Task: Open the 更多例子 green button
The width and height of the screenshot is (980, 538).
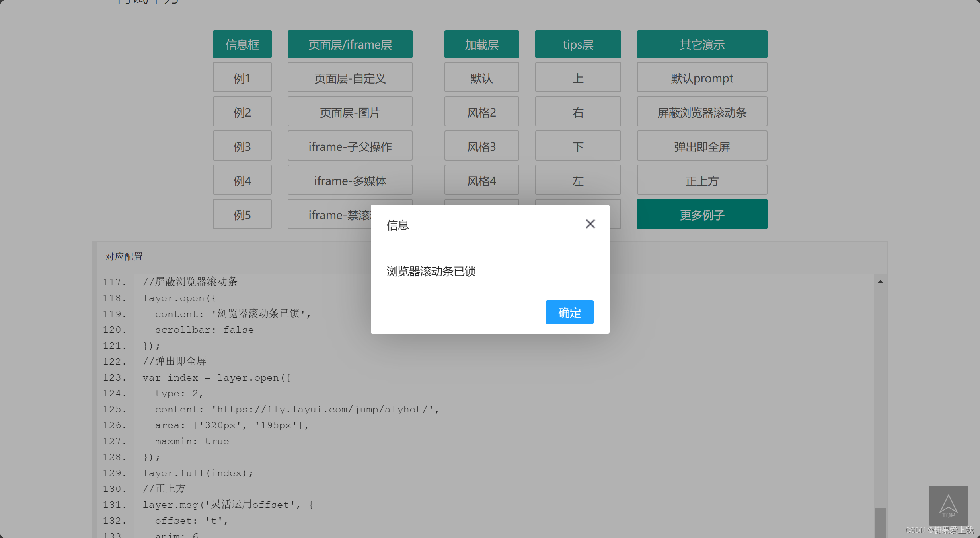Action: [x=701, y=214]
